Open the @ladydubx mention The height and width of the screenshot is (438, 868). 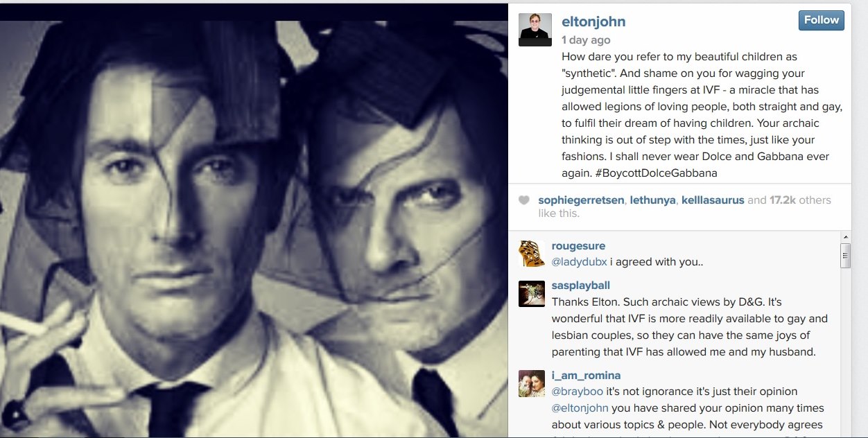(x=579, y=263)
